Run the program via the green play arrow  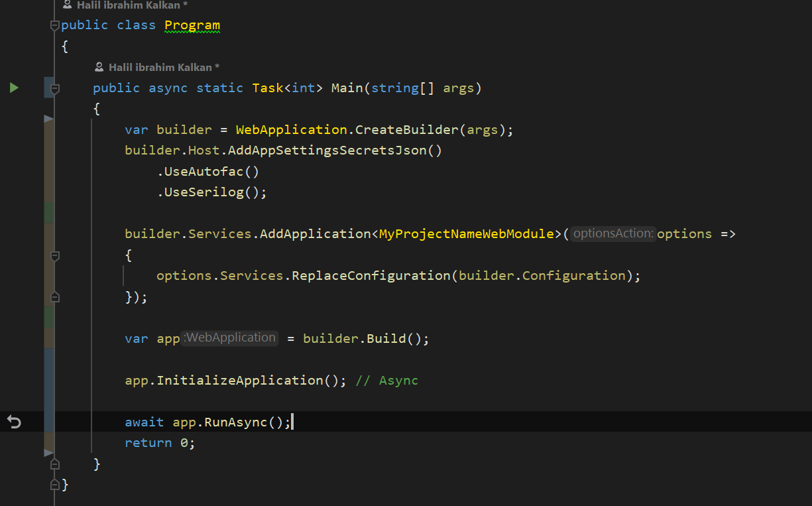tap(14, 87)
